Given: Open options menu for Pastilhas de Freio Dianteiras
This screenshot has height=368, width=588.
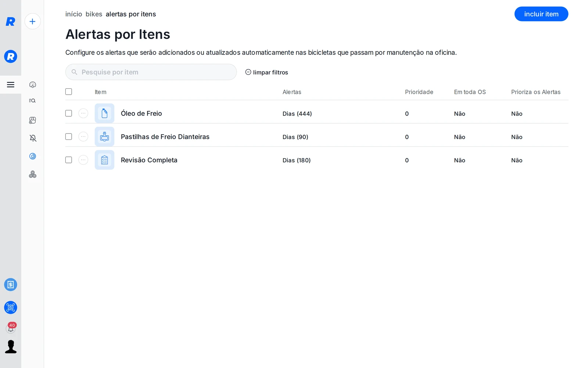Looking at the screenshot, I should pyautogui.click(x=83, y=137).
